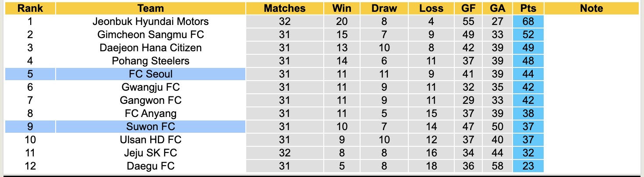Open Jeonbuk Hyundai Motors team link
The image size is (644, 177).
150,21
